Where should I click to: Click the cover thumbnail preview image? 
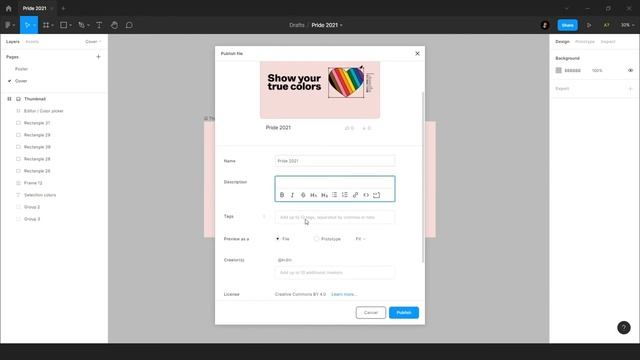320,90
